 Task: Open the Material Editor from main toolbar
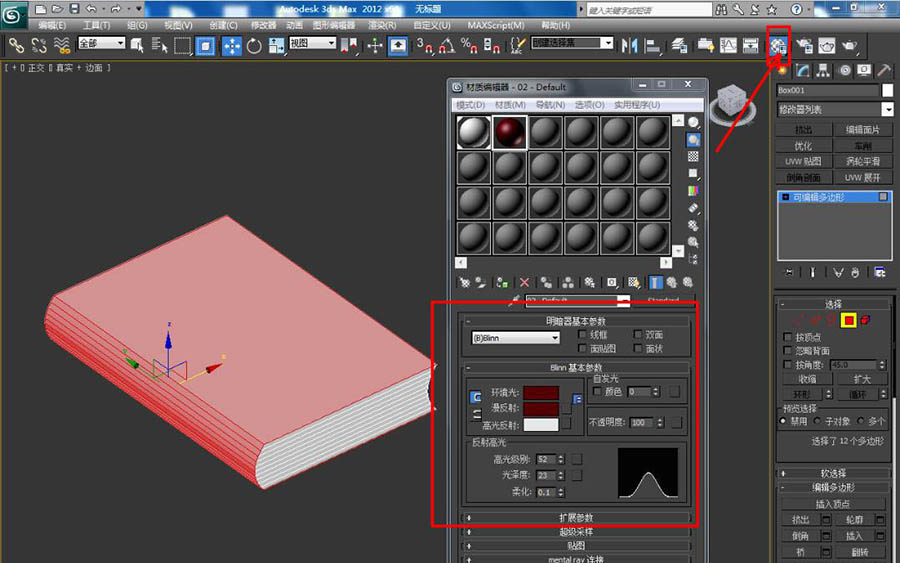tap(778, 45)
